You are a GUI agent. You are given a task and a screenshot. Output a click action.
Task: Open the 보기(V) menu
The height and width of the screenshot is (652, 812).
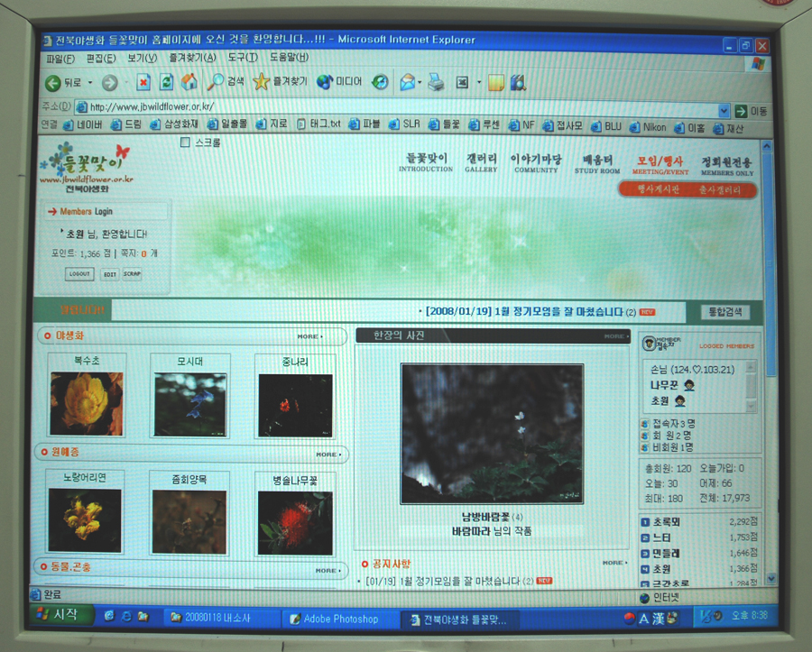point(143,58)
